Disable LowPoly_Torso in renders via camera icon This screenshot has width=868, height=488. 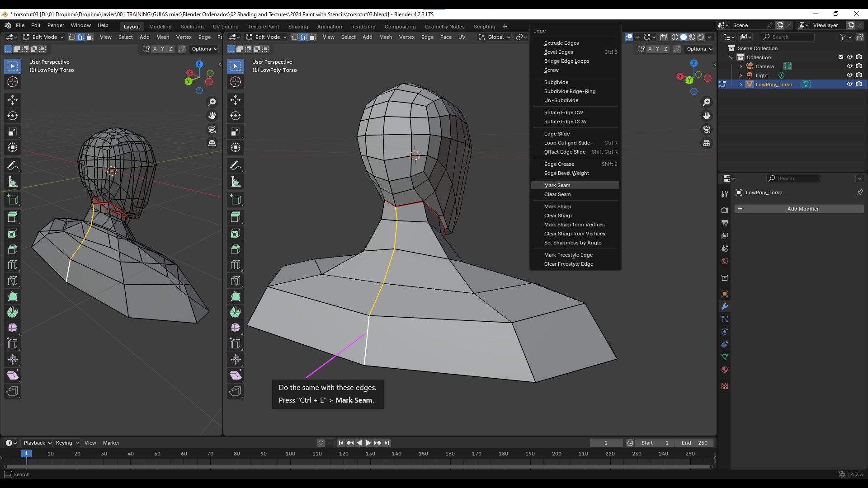[x=859, y=84]
